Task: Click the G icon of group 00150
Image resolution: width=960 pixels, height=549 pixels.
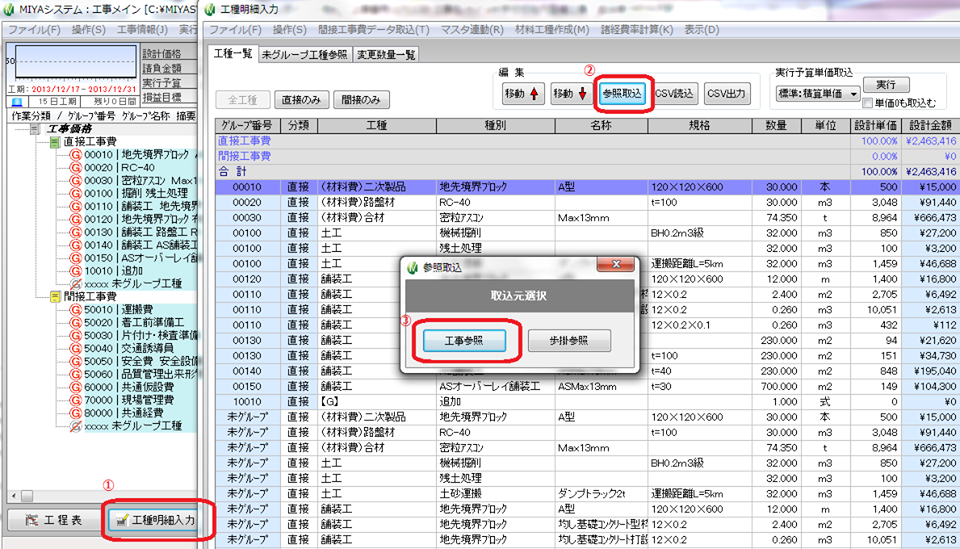Action: click(75, 258)
